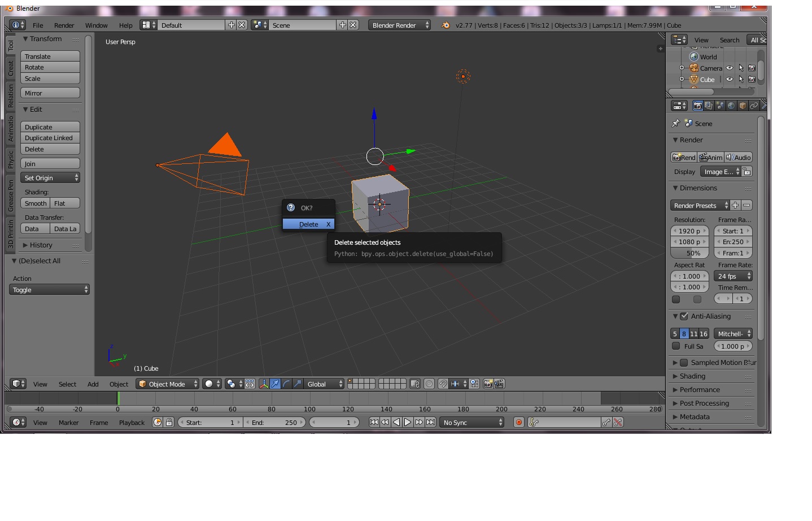The image size is (812, 521).
Task: Select anti-aliasing 16 samples
Action: [704, 334]
